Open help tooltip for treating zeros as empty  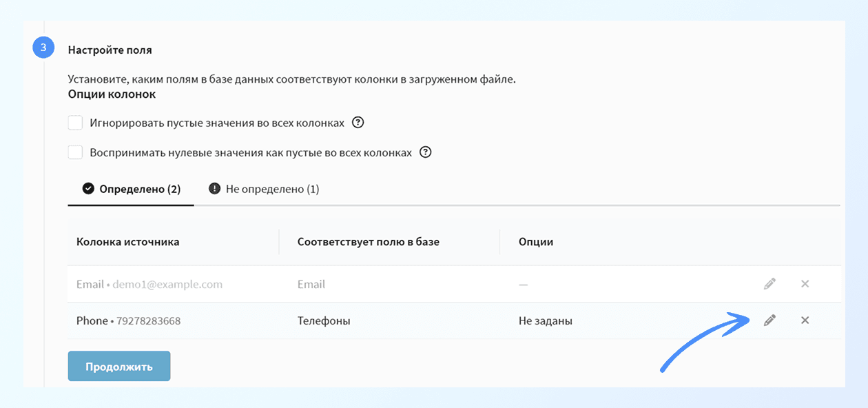click(x=425, y=152)
